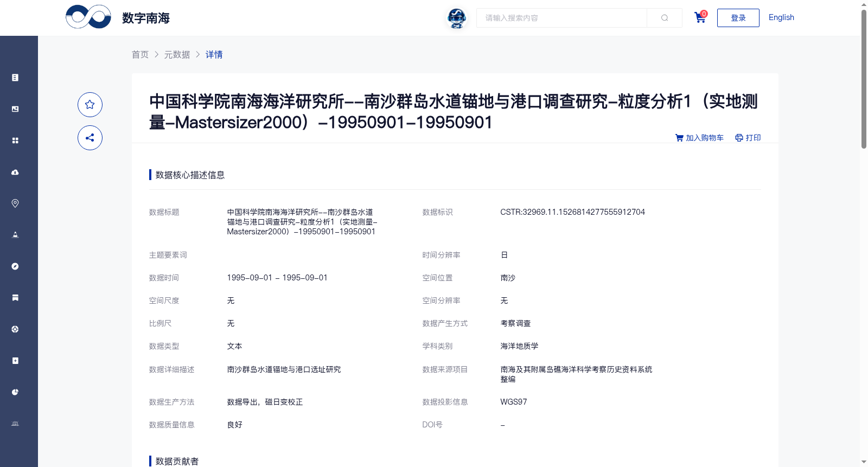Go to 首页 breadcrumb
The image size is (868, 467).
pos(140,54)
